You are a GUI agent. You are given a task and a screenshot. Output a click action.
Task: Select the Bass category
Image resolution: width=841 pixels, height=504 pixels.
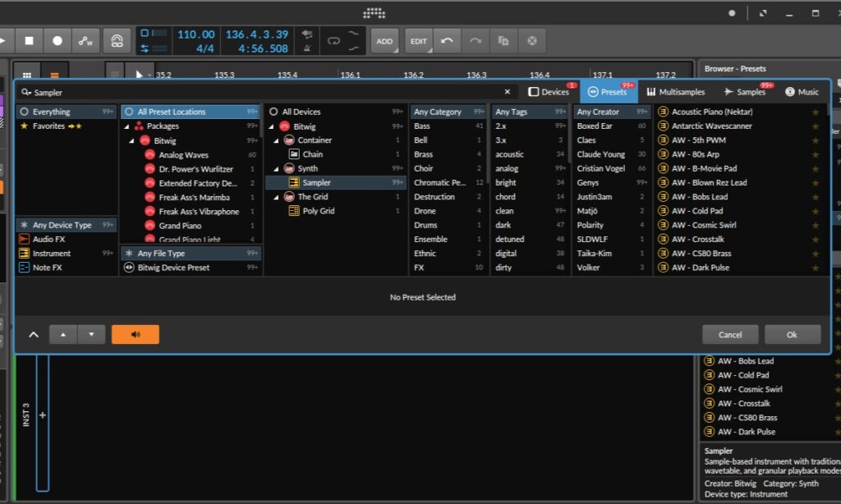point(448,126)
